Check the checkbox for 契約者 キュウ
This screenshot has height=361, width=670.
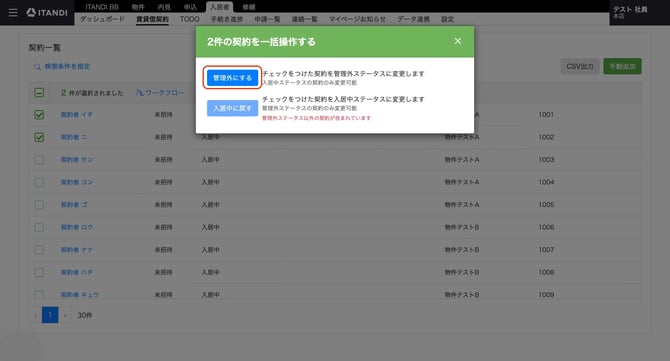click(39, 295)
